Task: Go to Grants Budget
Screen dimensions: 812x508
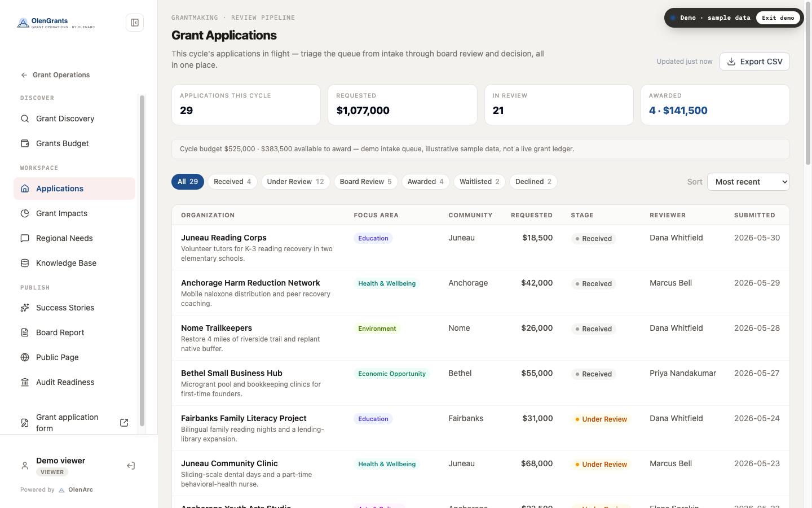Action: click(74, 143)
